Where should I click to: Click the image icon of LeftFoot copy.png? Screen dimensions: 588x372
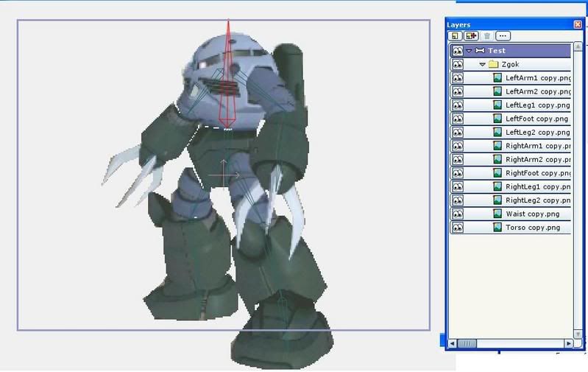[x=497, y=119]
